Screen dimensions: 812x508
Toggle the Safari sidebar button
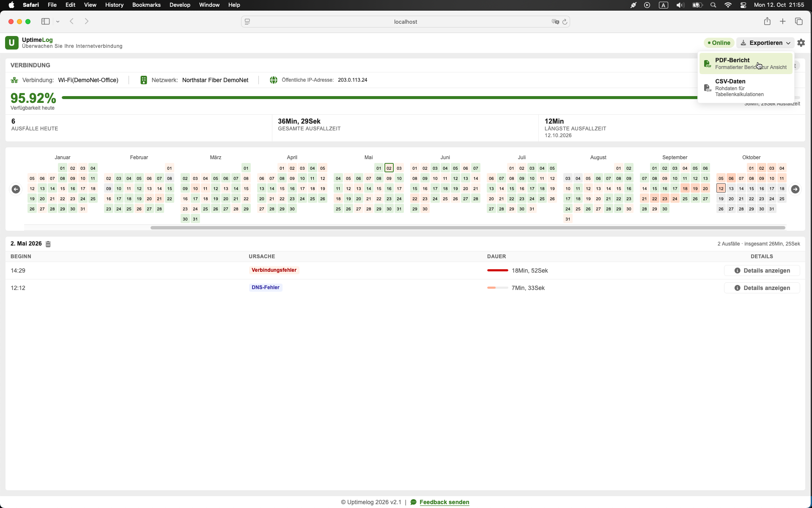tap(45, 22)
